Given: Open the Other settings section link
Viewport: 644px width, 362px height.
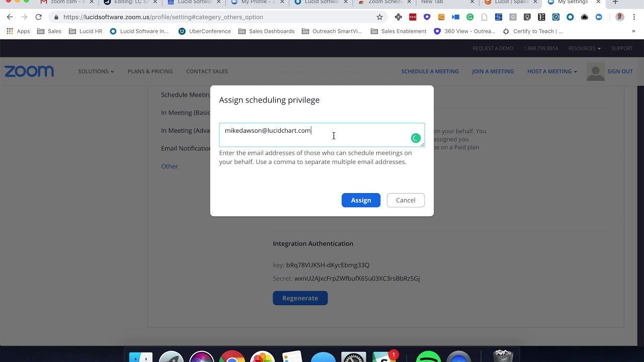Looking at the screenshot, I should tap(170, 166).
